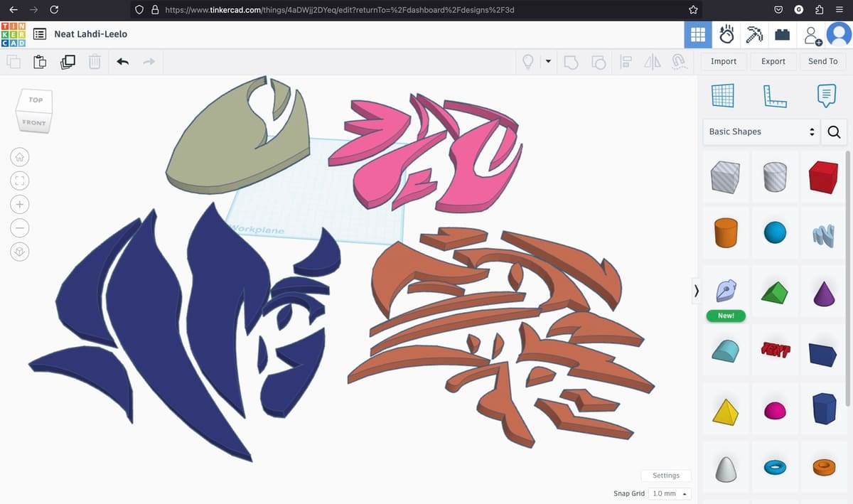Pick the Scribble shape

(823, 235)
